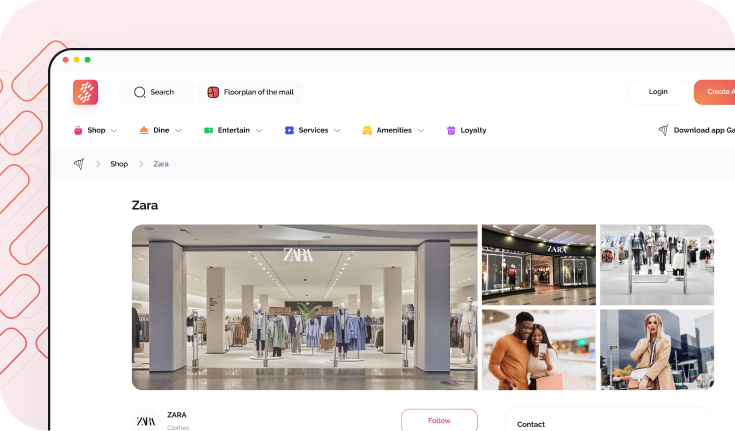The width and height of the screenshot is (735, 431).
Task: Click the breadcrumb home icon
Action: tap(79, 164)
